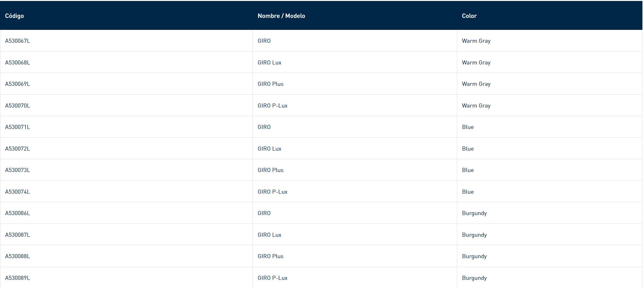The width and height of the screenshot is (644, 288).
Task: Click code A530089L in the last row
Action: [18, 278]
